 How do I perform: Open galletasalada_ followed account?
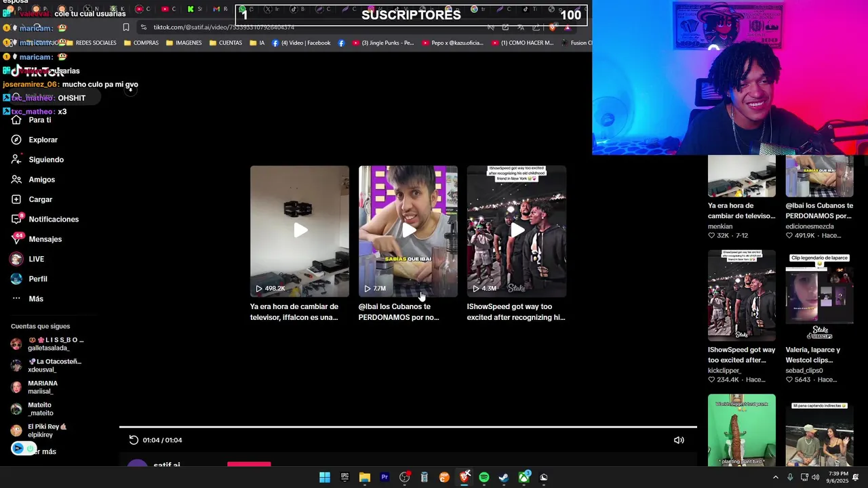pos(47,344)
